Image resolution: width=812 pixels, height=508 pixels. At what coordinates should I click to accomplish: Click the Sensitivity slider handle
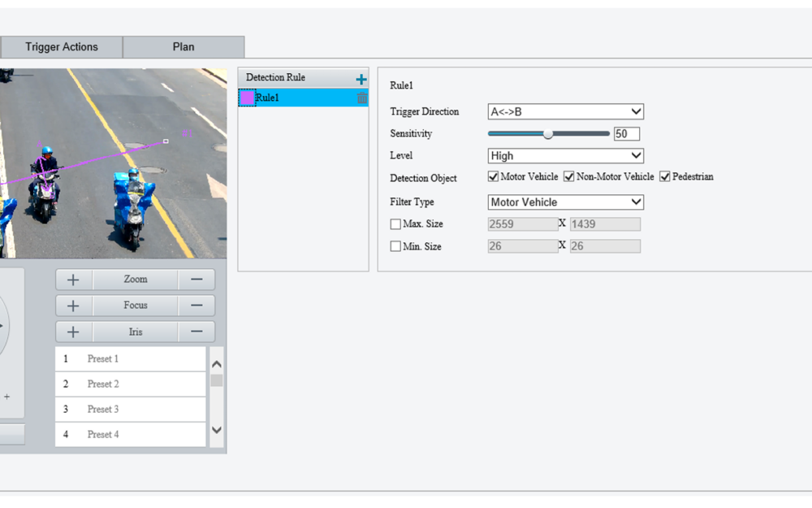[548, 134]
